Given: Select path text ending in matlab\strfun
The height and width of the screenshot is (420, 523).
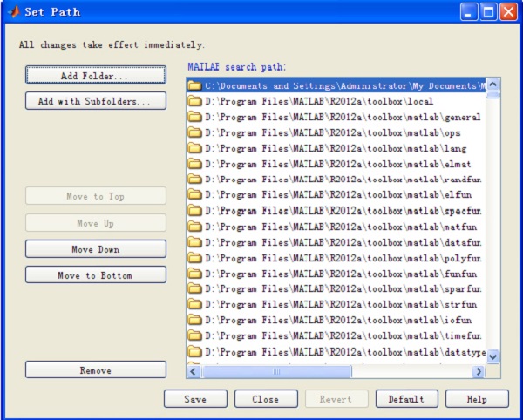Looking at the screenshot, I should click(x=341, y=304).
